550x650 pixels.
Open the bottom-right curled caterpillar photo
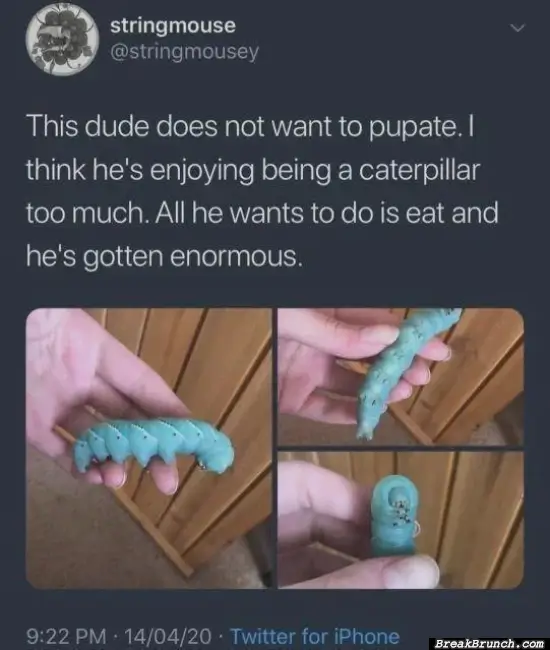400,520
